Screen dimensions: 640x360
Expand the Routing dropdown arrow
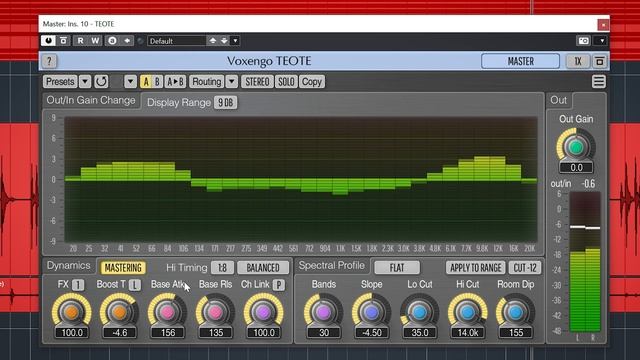point(231,82)
